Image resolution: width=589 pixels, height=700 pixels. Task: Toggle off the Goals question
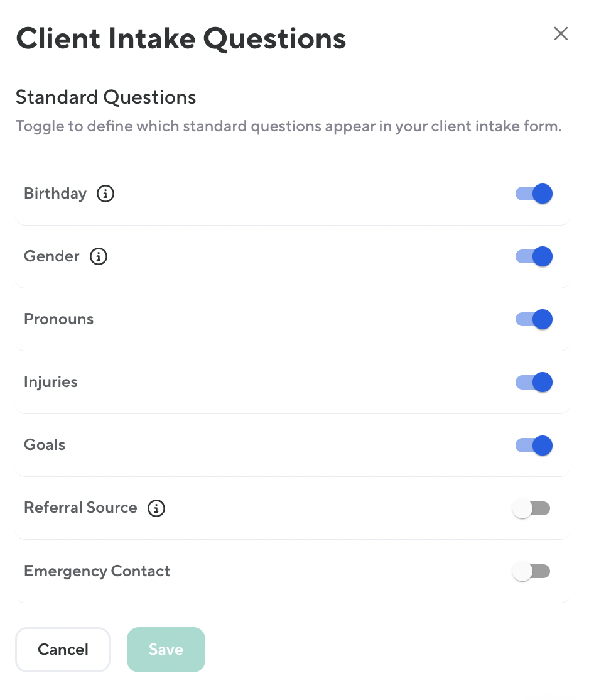pyautogui.click(x=534, y=446)
